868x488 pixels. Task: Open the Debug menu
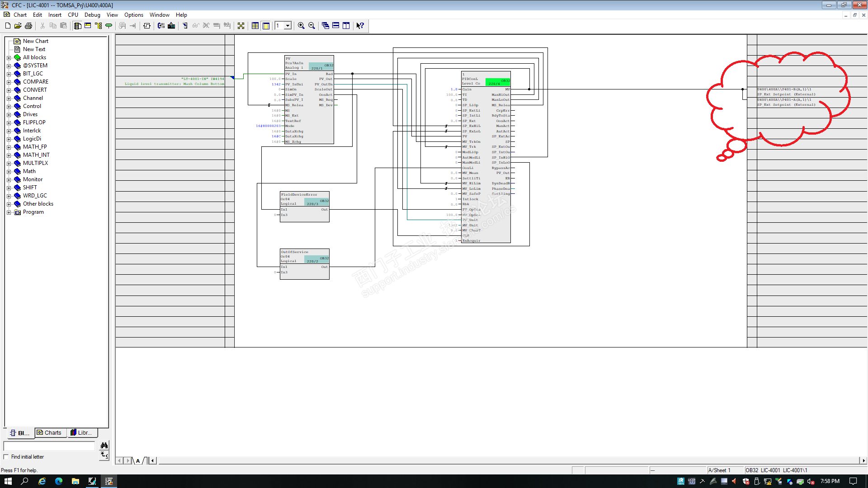click(92, 15)
